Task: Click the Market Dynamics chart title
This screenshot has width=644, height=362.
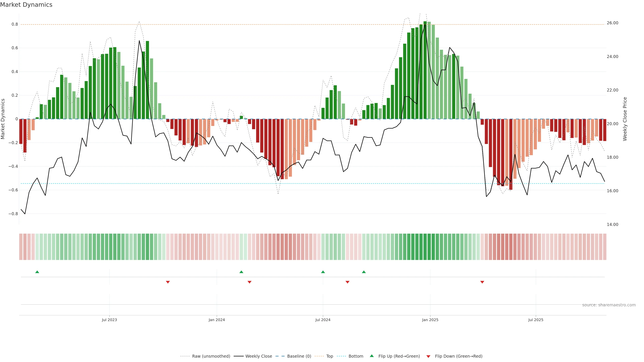Action: pos(26,5)
